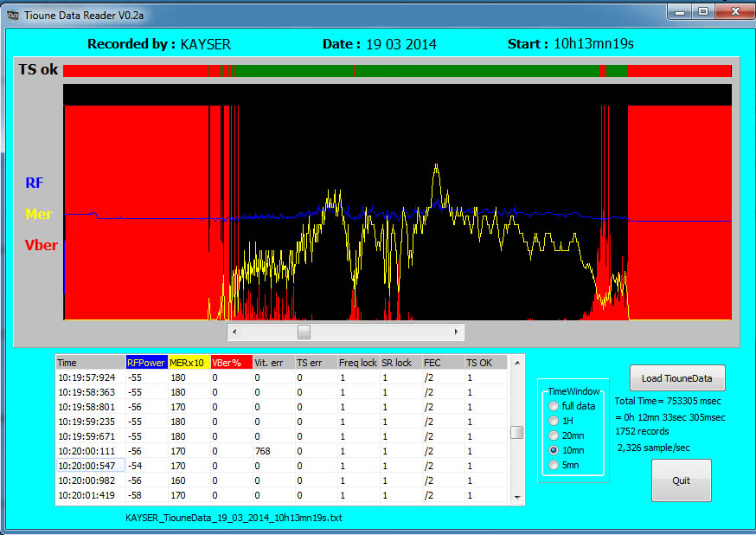Click the green section of TS ok bar
This screenshot has width=756, height=535.
(x=419, y=71)
